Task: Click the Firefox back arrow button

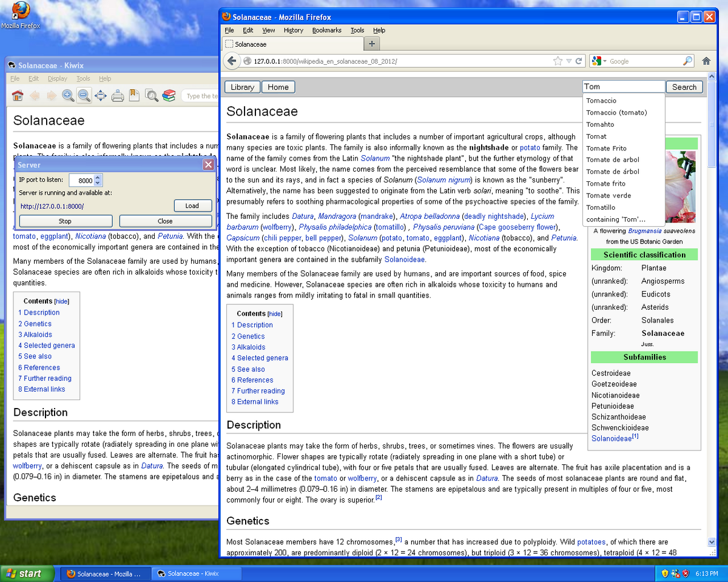Action: click(231, 61)
